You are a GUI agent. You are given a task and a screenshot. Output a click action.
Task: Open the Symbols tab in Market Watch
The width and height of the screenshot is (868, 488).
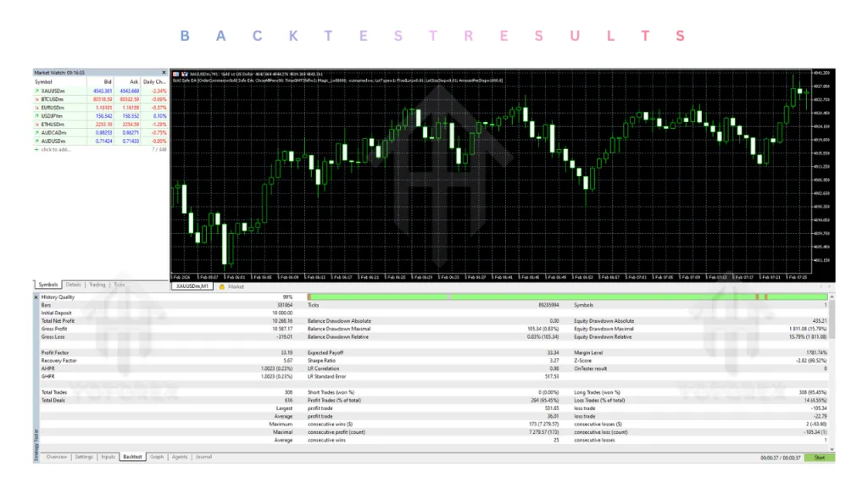click(x=48, y=285)
